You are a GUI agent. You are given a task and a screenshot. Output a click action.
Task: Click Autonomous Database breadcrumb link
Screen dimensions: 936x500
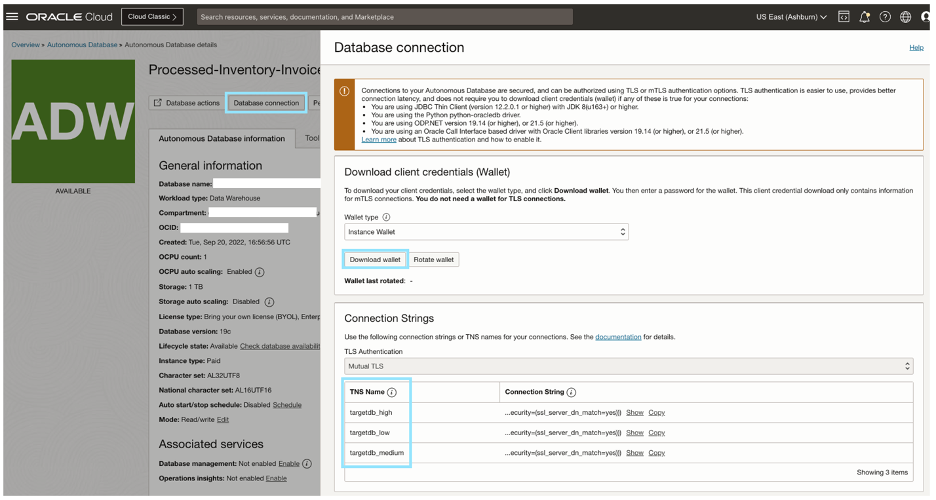point(82,45)
